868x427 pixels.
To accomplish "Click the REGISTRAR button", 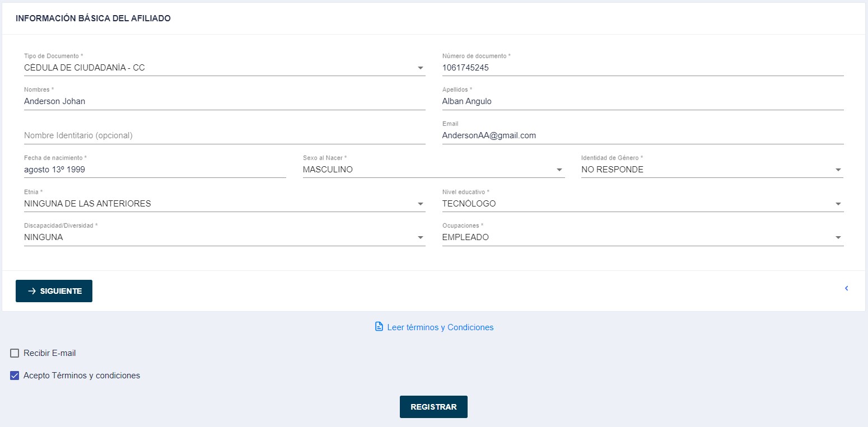I will tap(433, 407).
